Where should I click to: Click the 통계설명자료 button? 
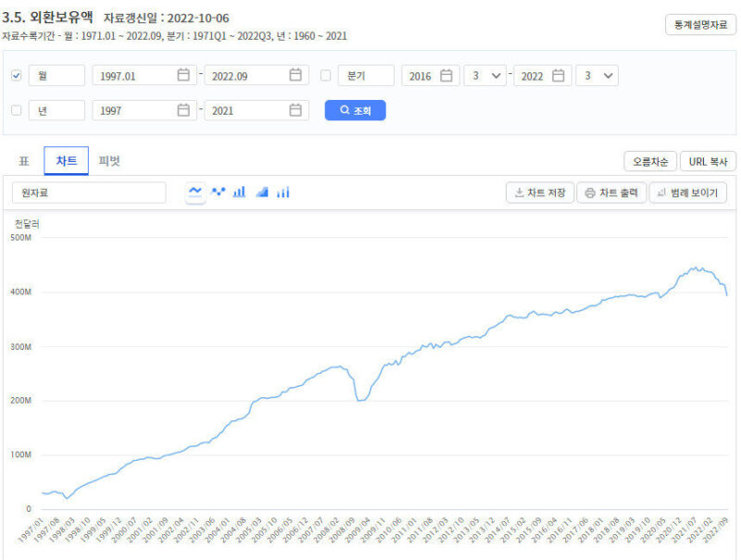[x=700, y=25]
